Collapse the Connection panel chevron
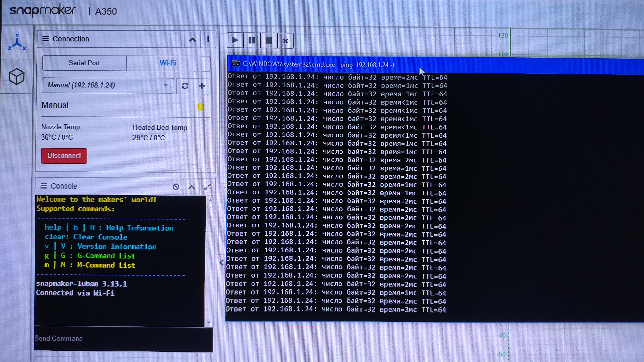Screen dimensions: 644x362 192,40
